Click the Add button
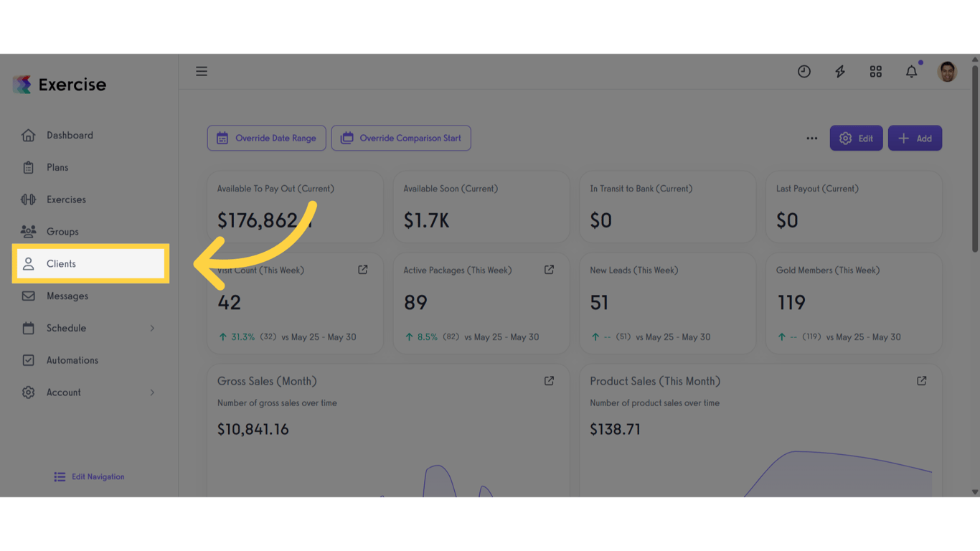The width and height of the screenshot is (980, 551). pyautogui.click(x=915, y=138)
